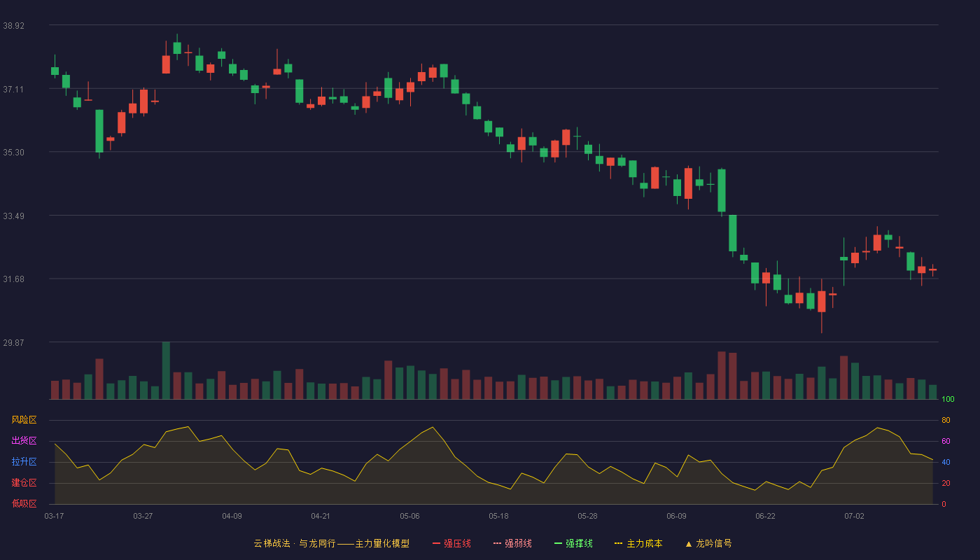The width and height of the screenshot is (980, 560).
Task: Toggle the 龙吟信号 triangle legend item
Action: pyautogui.click(x=708, y=543)
